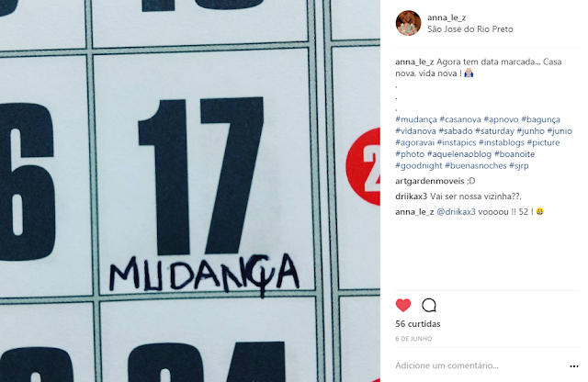This screenshot has width=588, height=382.
Task: Open the #buenasnoches hashtag
Action: tap(476, 165)
